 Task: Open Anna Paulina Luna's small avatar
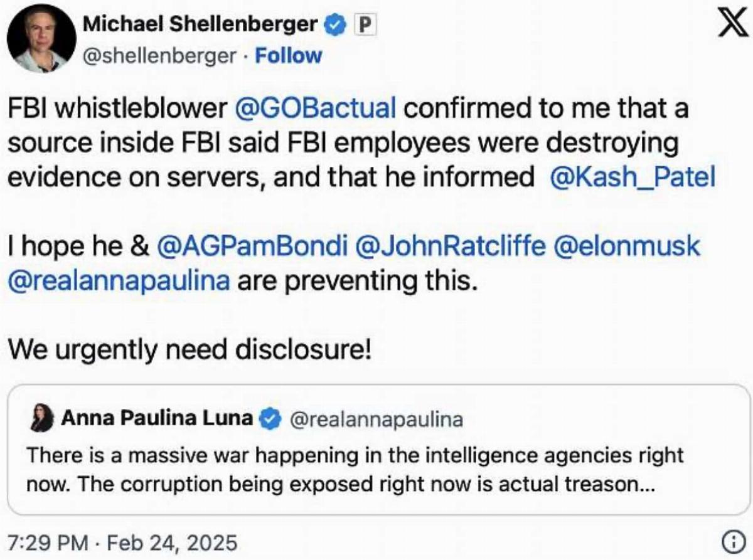coord(41,418)
